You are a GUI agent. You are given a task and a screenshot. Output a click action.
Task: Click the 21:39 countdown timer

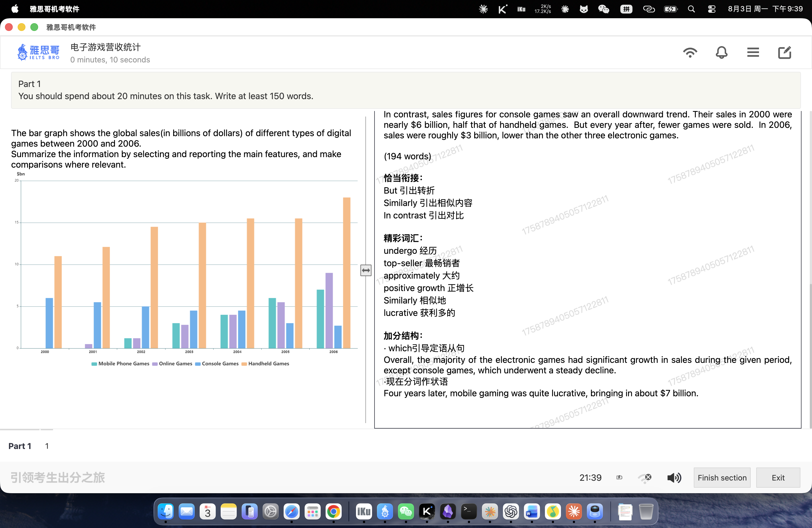click(x=590, y=477)
